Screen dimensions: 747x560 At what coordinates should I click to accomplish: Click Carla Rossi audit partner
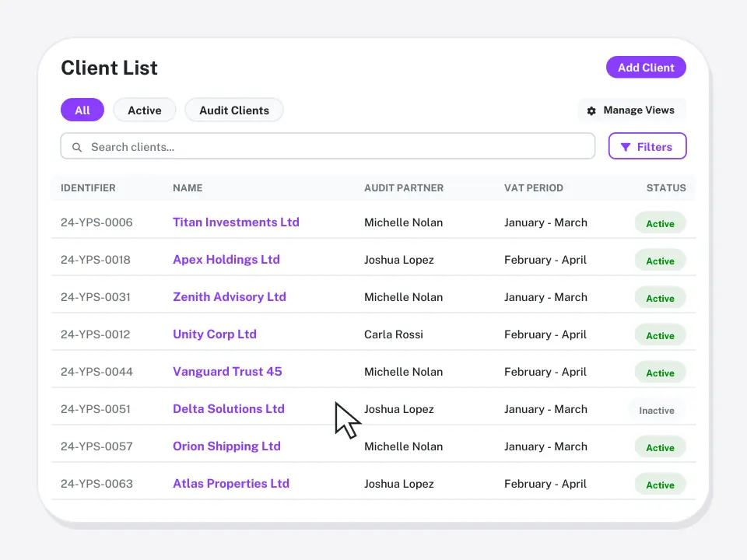(x=394, y=334)
